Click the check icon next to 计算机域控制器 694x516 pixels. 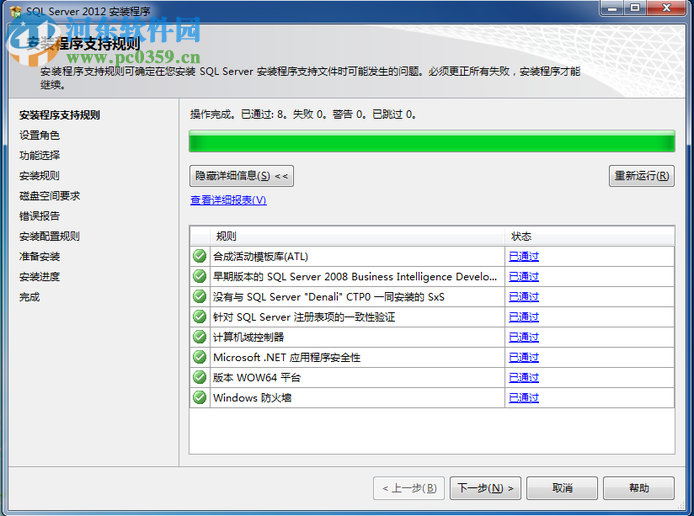click(x=200, y=337)
